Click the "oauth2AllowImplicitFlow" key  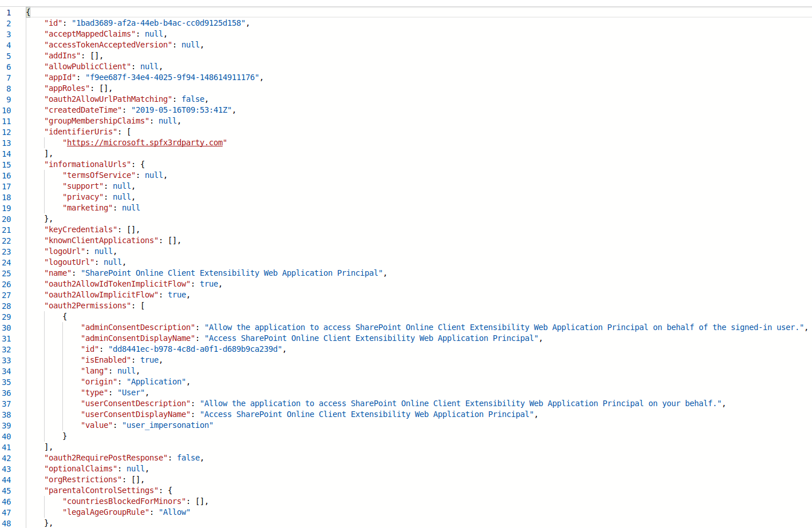pos(101,295)
